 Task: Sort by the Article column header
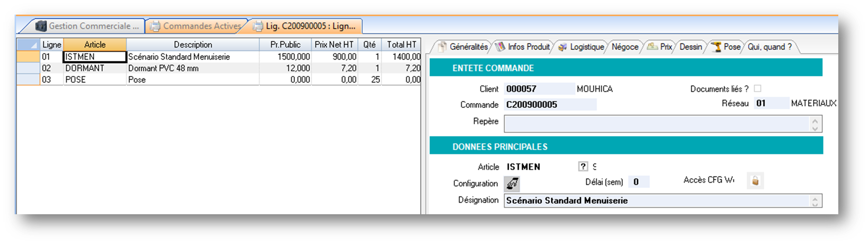[x=95, y=44]
